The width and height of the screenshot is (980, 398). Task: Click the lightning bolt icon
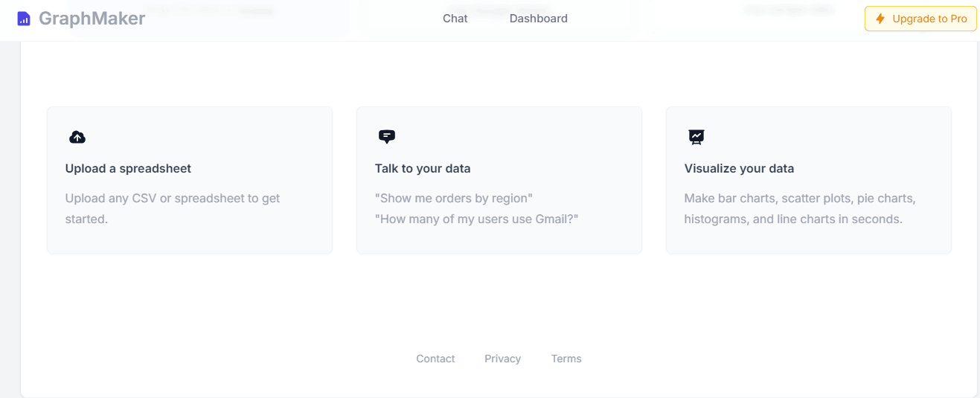click(x=880, y=19)
